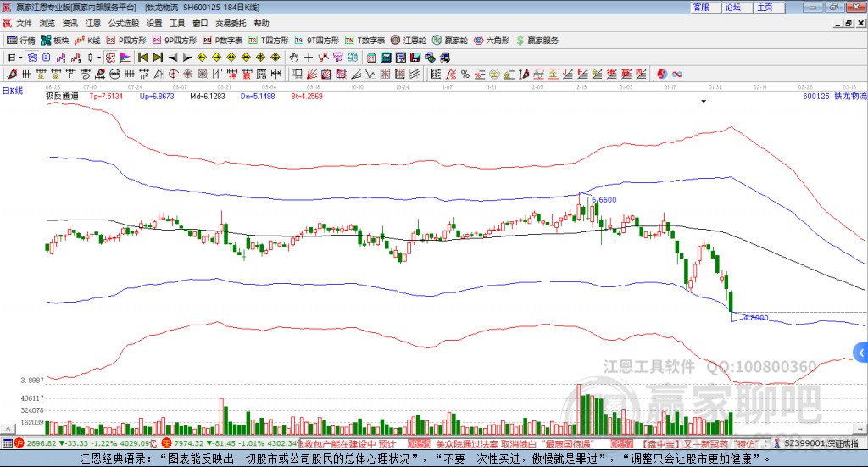Click the yin-yang icon in toolbar

tap(662, 74)
